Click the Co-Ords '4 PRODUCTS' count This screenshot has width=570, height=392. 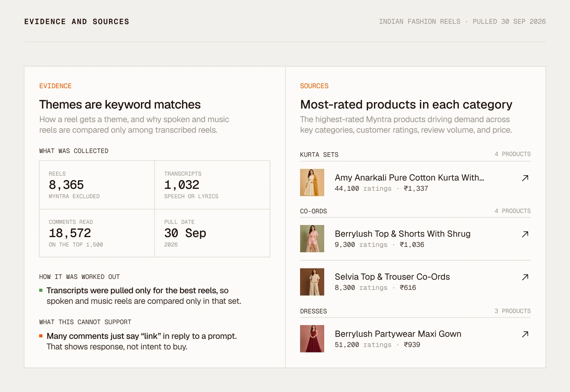click(x=513, y=211)
